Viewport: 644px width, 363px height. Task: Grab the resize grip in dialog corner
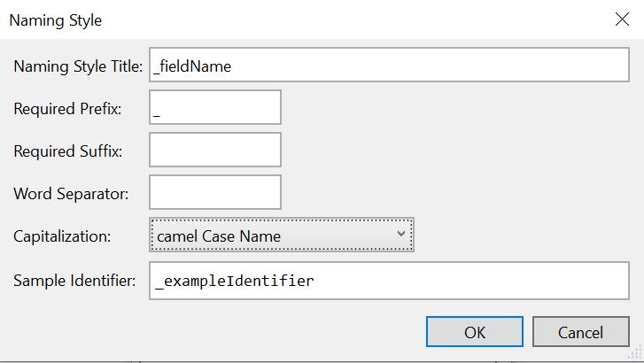[636, 353]
